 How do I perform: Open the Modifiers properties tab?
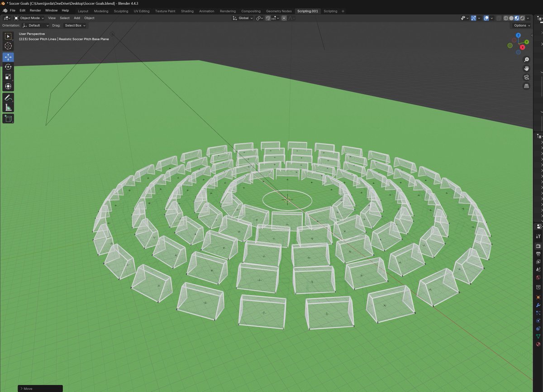click(x=538, y=305)
